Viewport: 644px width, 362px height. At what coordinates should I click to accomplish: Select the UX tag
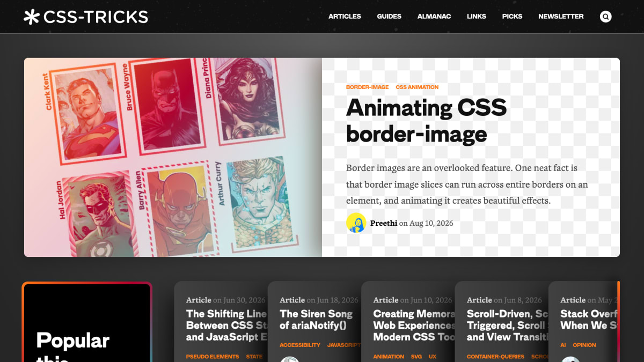click(433, 357)
